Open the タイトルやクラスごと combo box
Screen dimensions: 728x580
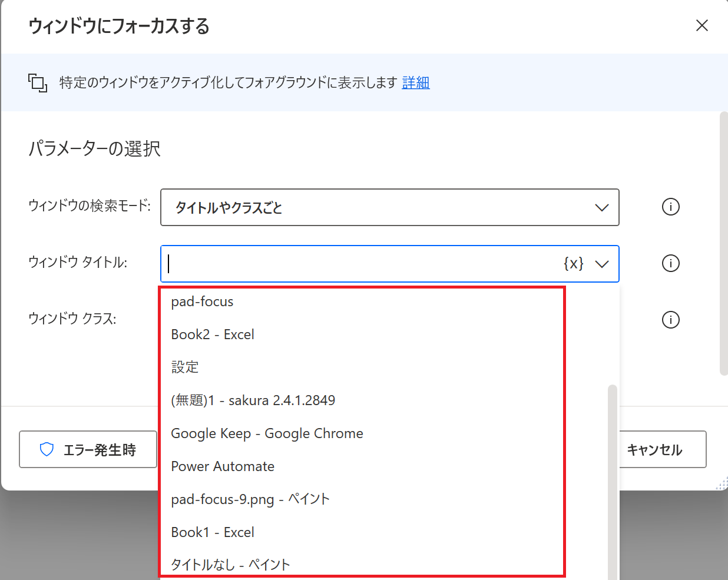[x=389, y=207]
